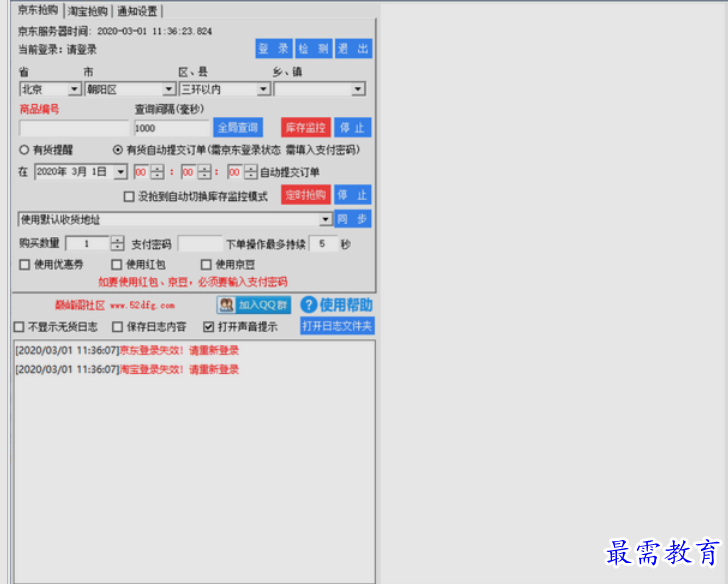This screenshot has width=728, height=584.
Task: Switch to the 京东抢购 tab
Action: pos(38,10)
